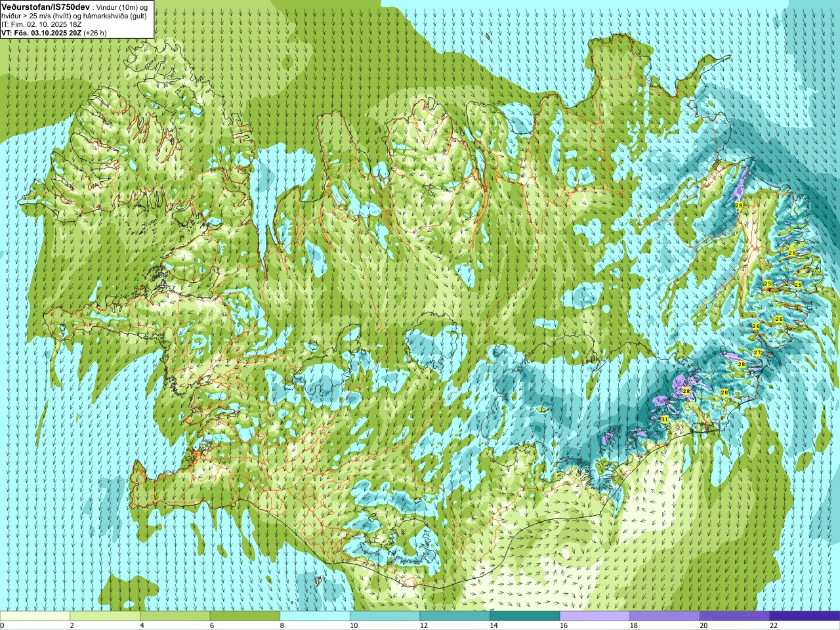Viewport: 840px width, 630px height.
Task: Click the "(+26 h)" forecast offset text
Action: coord(95,32)
